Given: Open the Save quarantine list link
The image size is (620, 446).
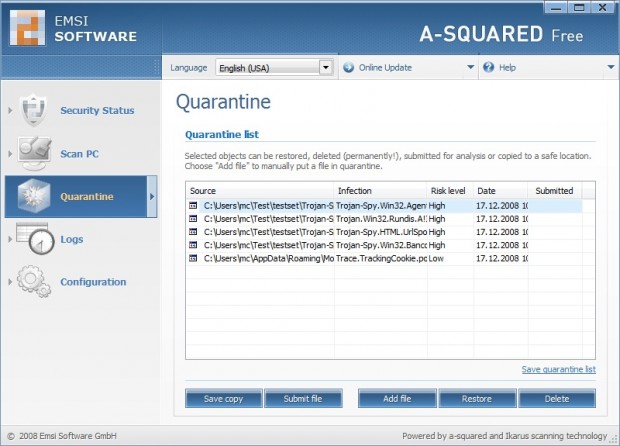Looking at the screenshot, I should 558,369.
